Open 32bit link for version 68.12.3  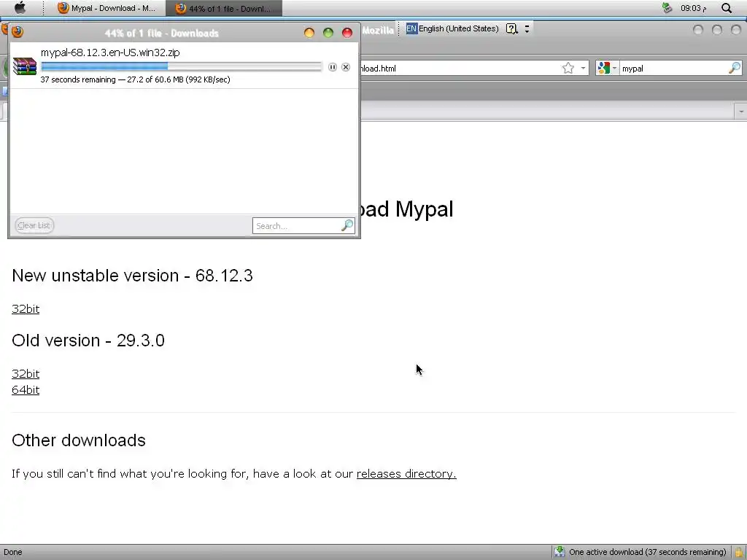pos(26,308)
